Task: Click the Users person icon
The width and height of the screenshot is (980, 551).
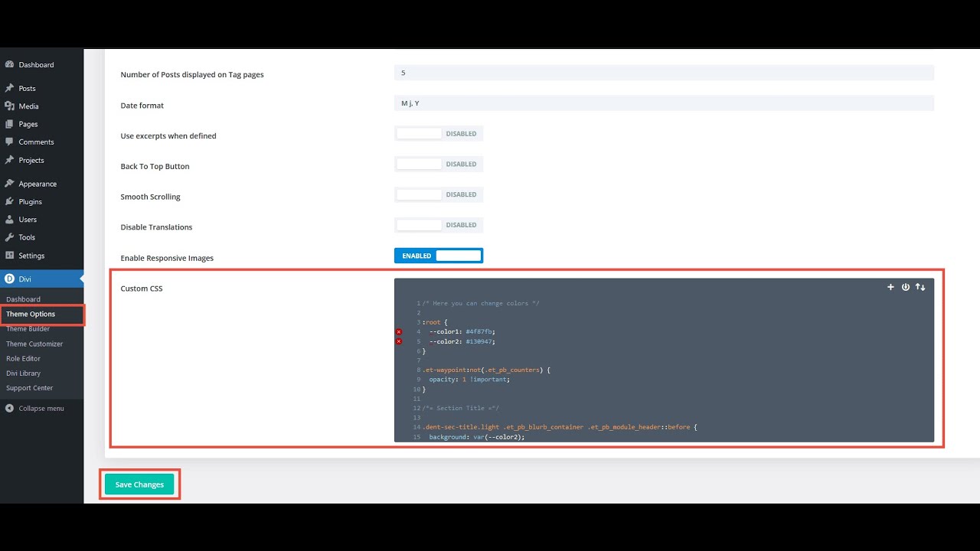Action: tap(9, 220)
